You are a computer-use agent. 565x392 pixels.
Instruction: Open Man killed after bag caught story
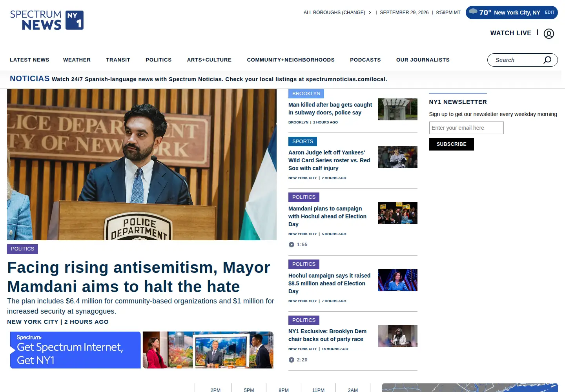tap(330, 109)
